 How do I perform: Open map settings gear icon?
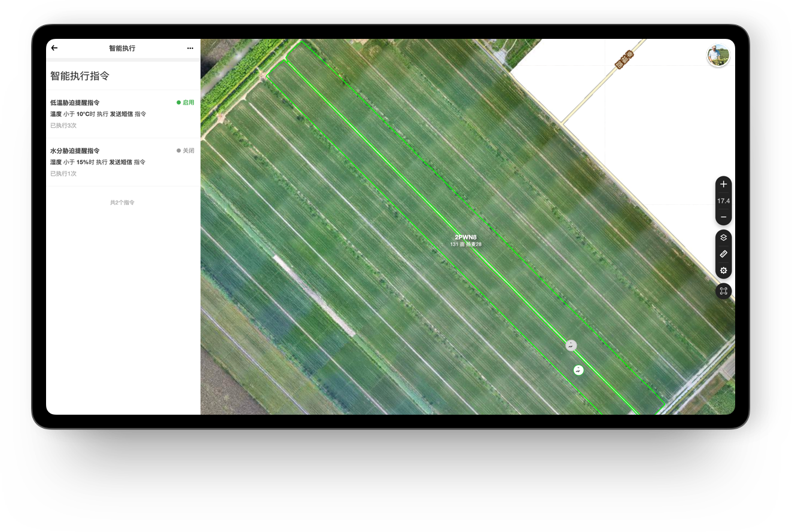point(723,271)
